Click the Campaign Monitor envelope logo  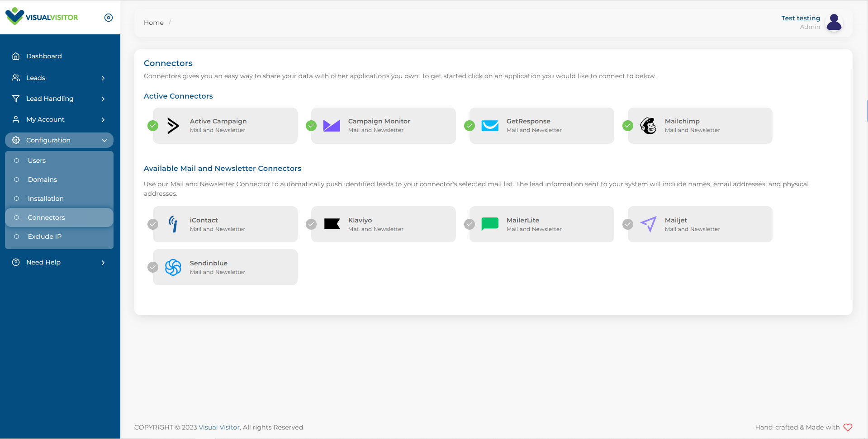coord(332,126)
